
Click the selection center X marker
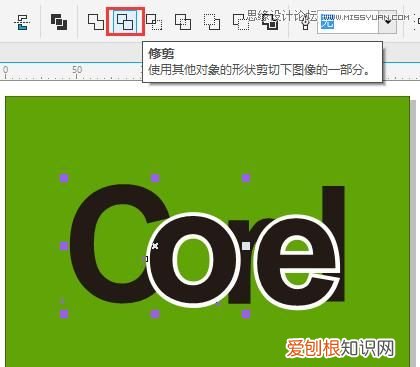155,246
